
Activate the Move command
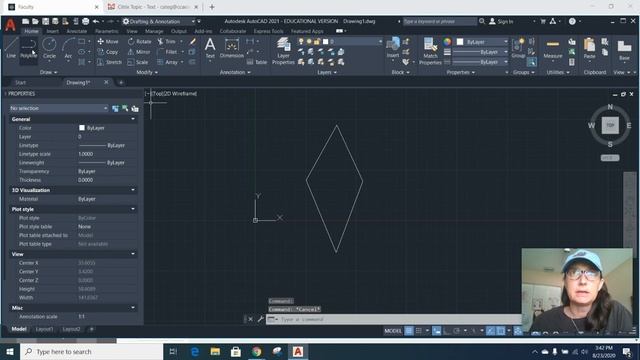108,41
